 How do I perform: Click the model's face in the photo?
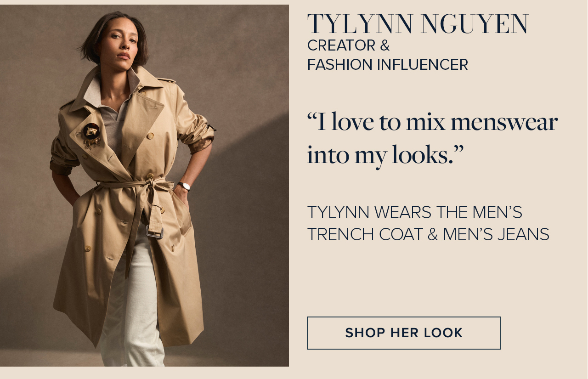click(119, 44)
